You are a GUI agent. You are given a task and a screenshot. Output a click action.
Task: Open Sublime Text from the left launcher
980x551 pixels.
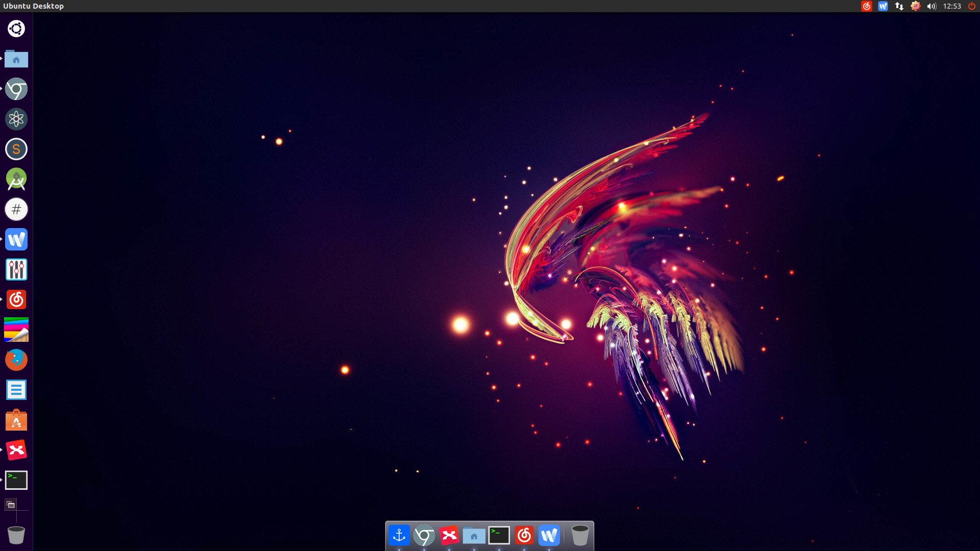(16, 149)
